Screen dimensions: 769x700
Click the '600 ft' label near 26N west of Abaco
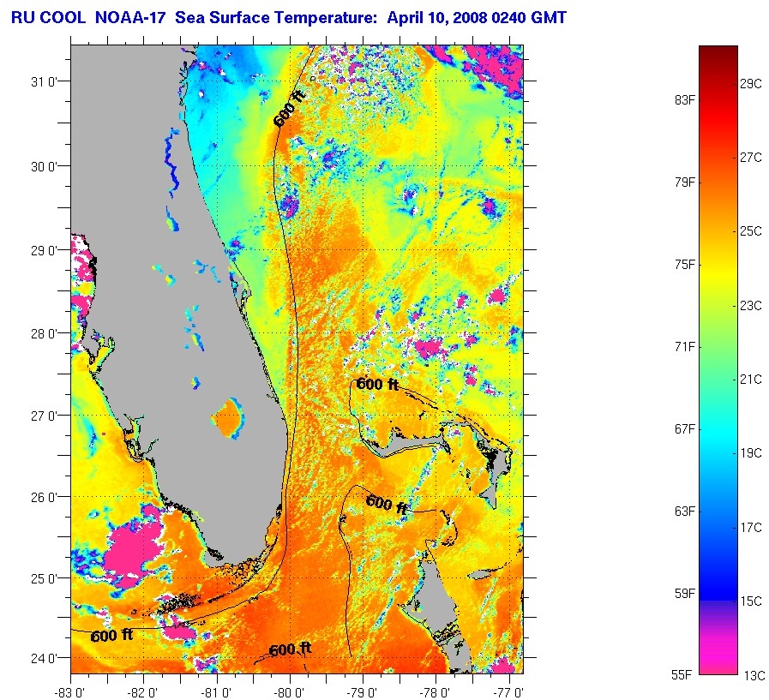tap(387, 505)
